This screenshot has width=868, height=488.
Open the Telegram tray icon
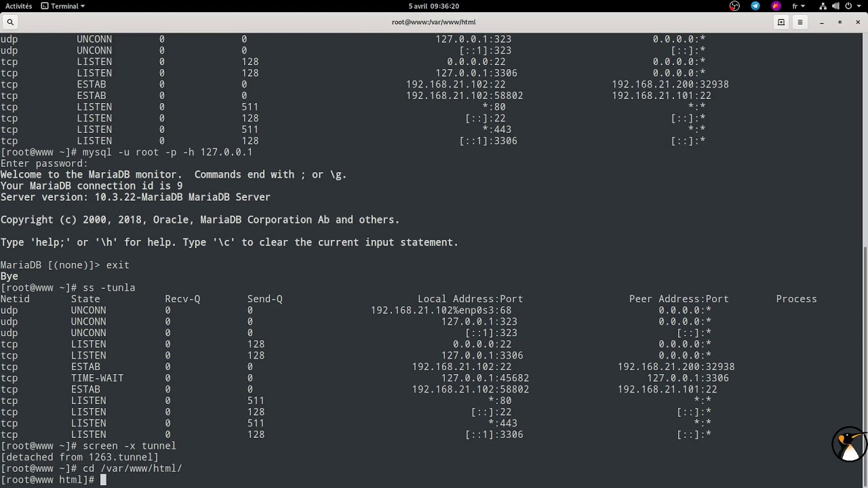[x=755, y=6]
